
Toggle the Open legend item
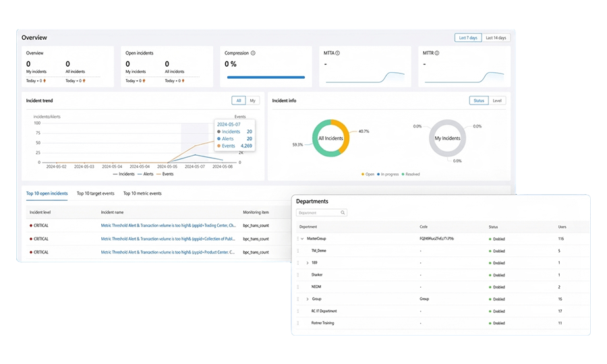click(x=368, y=175)
